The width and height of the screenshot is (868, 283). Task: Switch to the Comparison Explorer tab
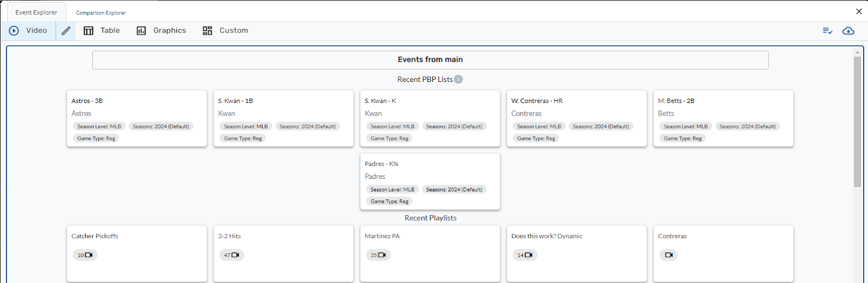101,12
